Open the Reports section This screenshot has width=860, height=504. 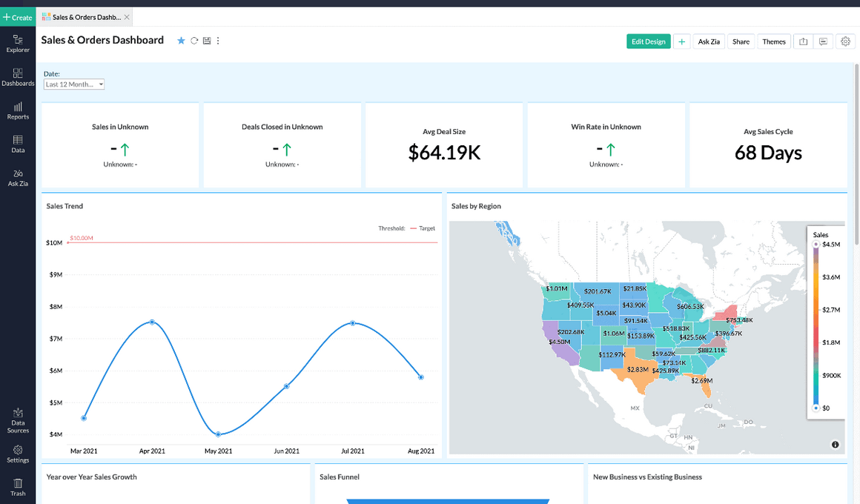tap(18, 110)
